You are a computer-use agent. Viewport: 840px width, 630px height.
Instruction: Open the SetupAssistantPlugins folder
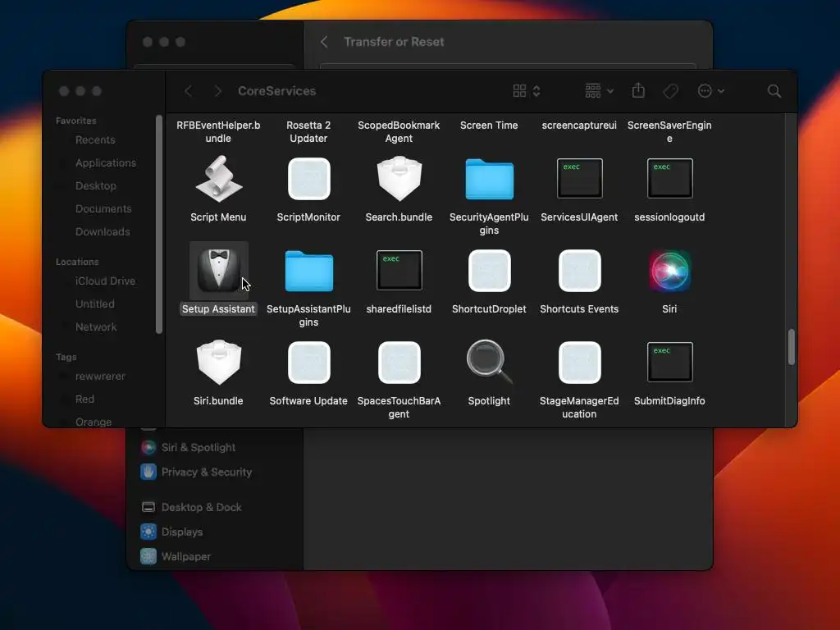coord(308,271)
